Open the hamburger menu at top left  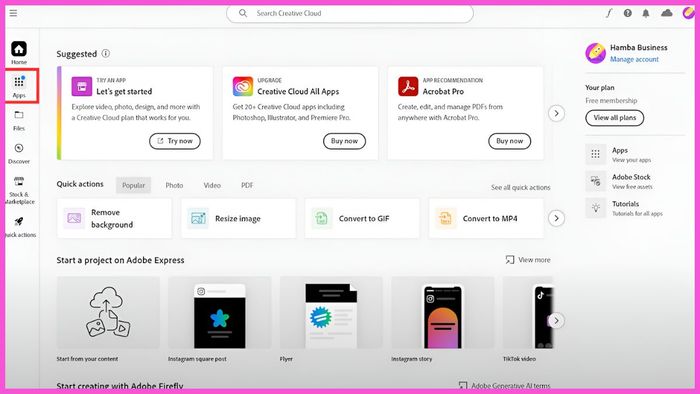[13, 13]
